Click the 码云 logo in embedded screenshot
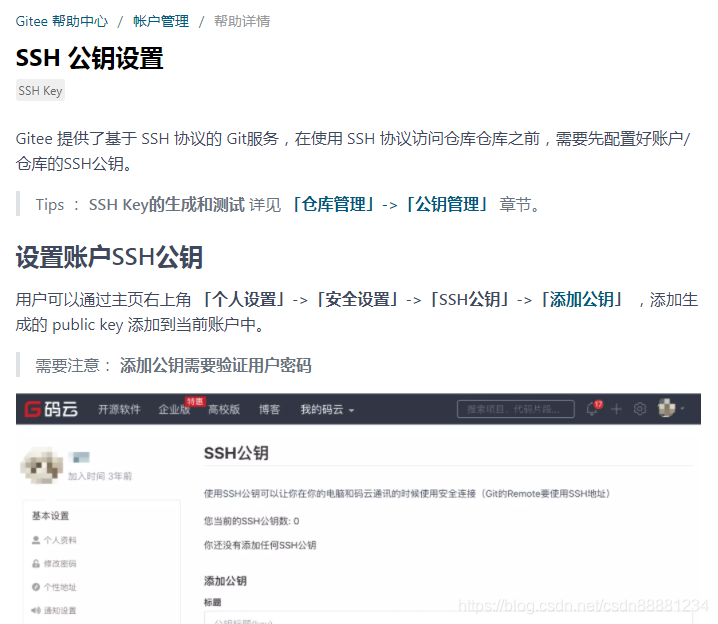 [51, 409]
